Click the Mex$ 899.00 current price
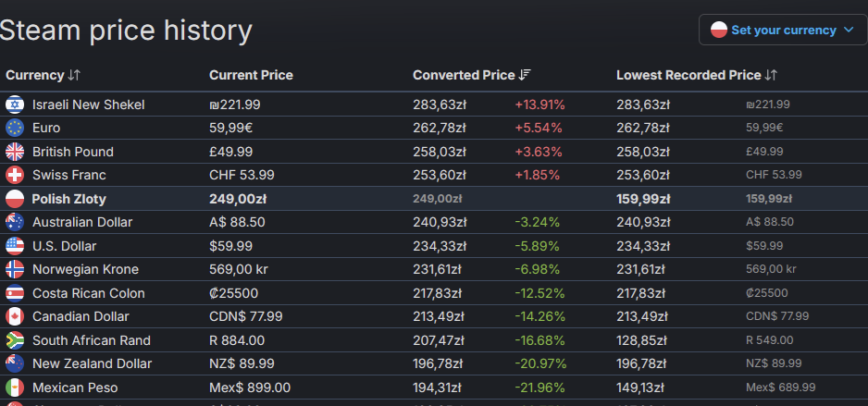868x406 pixels. pyautogui.click(x=250, y=388)
